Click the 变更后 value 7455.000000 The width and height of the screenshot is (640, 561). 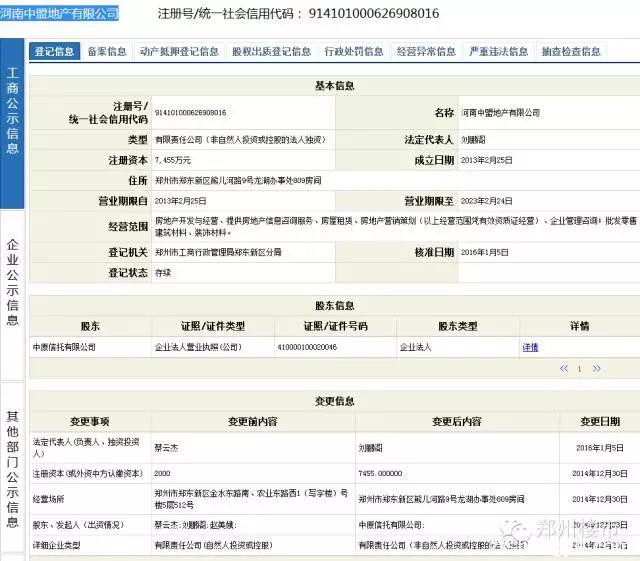[380, 474]
